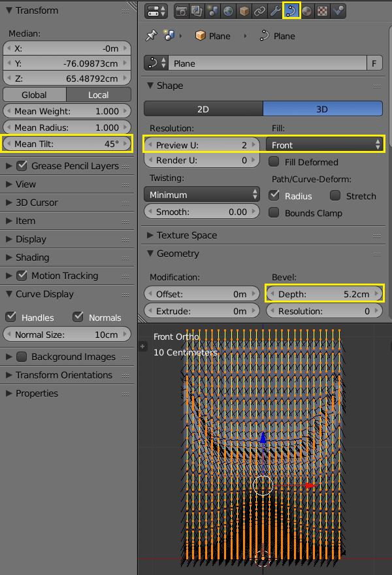
Task: Open the Modifiers wrench tab
Action: click(276, 10)
